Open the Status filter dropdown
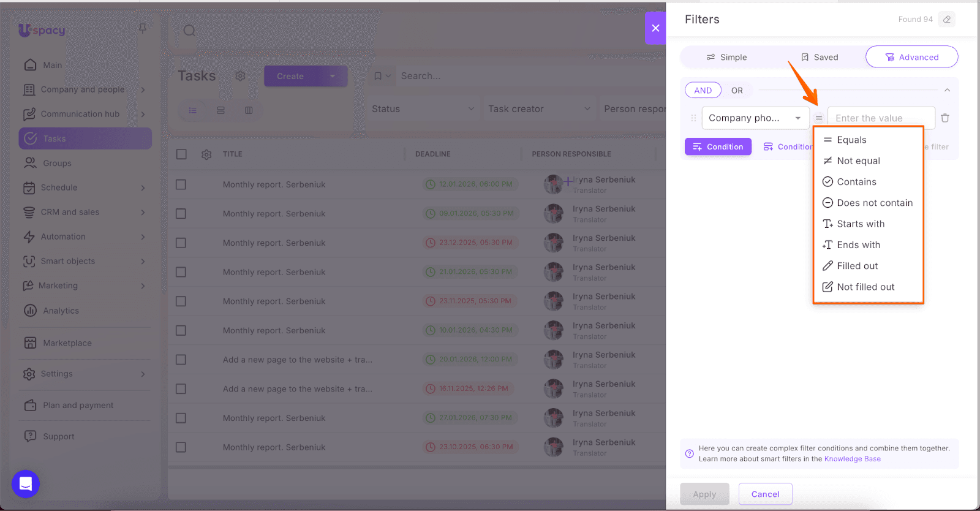This screenshot has height=511, width=980. [x=423, y=109]
